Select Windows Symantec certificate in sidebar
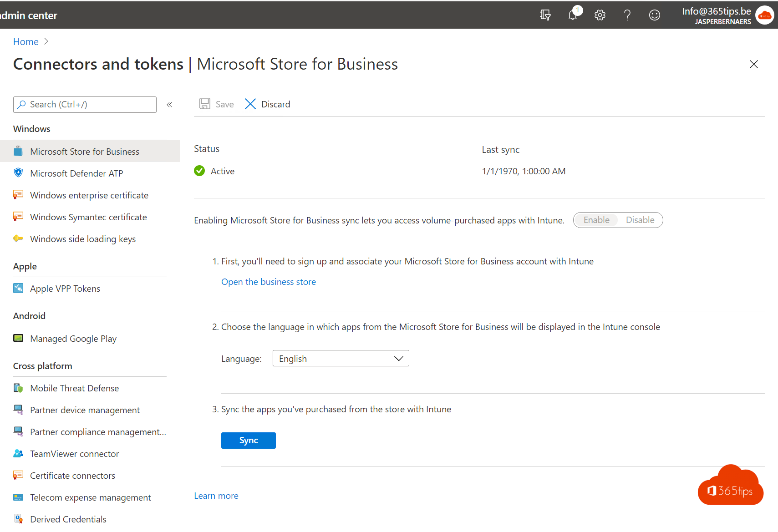The width and height of the screenshot is (778, 532). coord(88,217)
